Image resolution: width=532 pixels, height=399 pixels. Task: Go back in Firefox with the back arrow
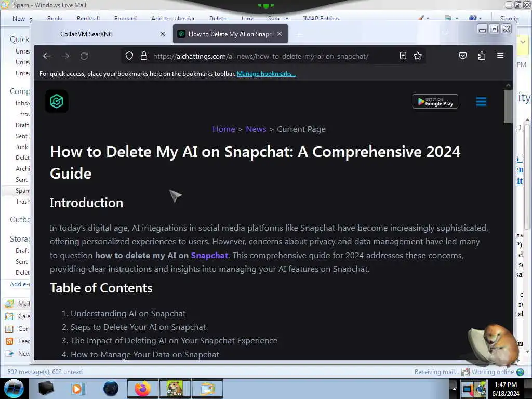[47, 56]
